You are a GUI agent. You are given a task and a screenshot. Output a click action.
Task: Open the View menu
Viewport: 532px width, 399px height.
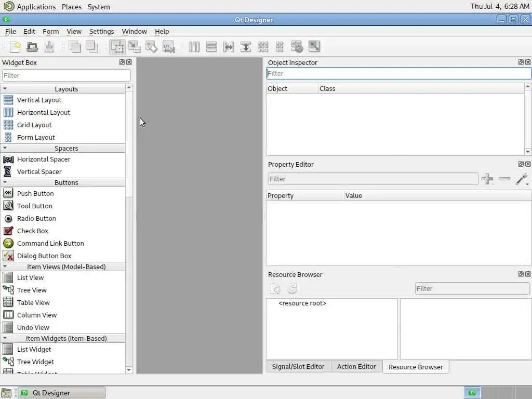[x=74, y=32]
